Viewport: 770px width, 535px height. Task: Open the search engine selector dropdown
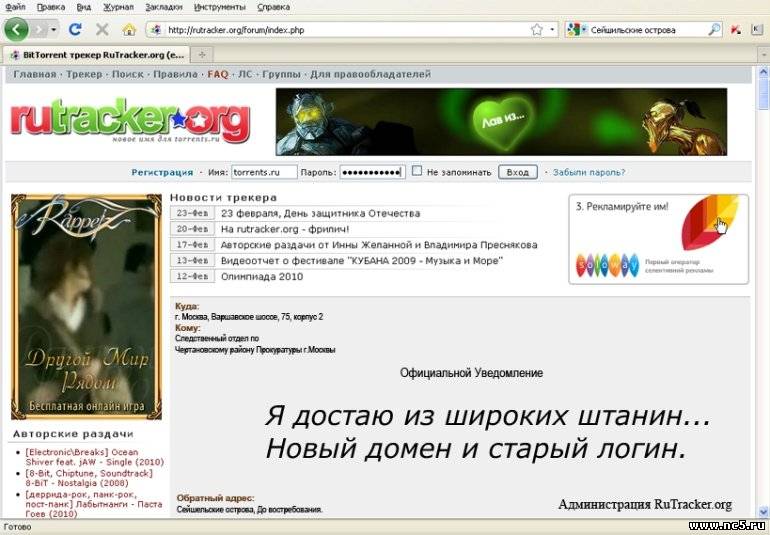(x=576, y=30)
